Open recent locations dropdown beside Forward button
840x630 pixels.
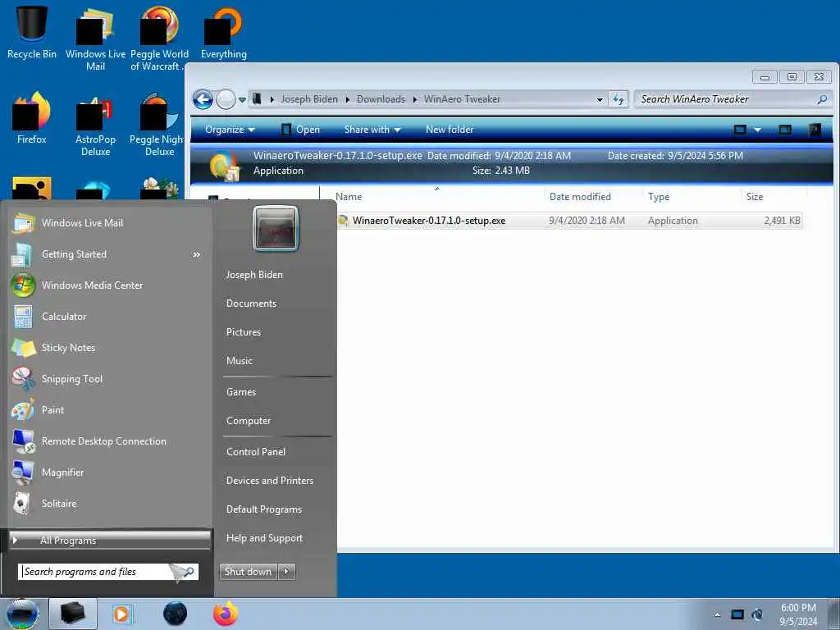[242, 99]
